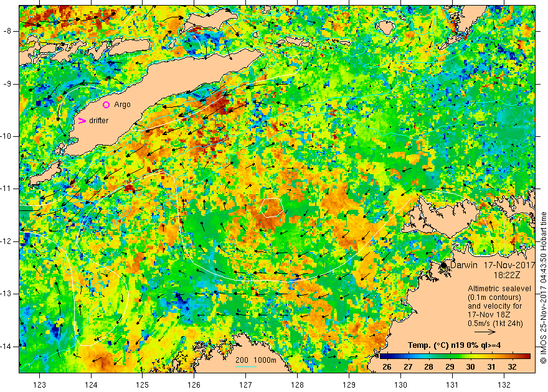Click '(0.1m contours)' legend text

point(494,297)
